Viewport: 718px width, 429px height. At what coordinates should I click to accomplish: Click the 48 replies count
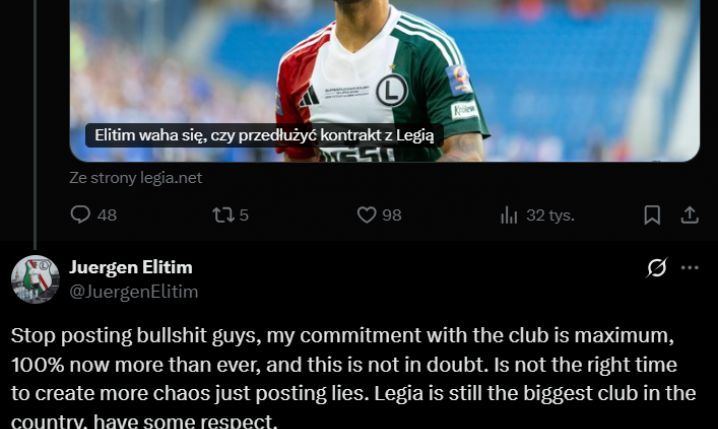click(x=107, y=215)
